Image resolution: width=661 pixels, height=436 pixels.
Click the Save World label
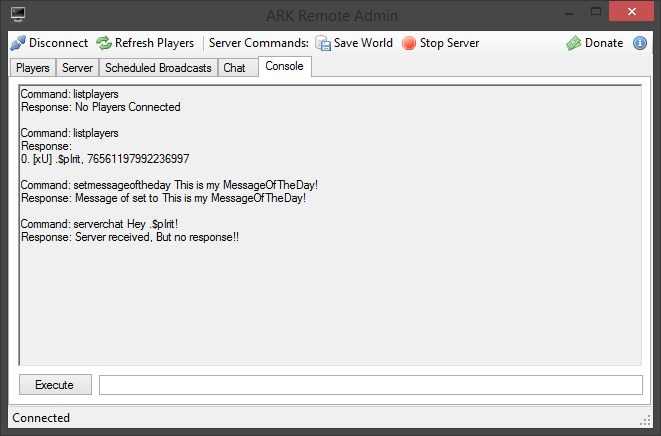(363, 43)
